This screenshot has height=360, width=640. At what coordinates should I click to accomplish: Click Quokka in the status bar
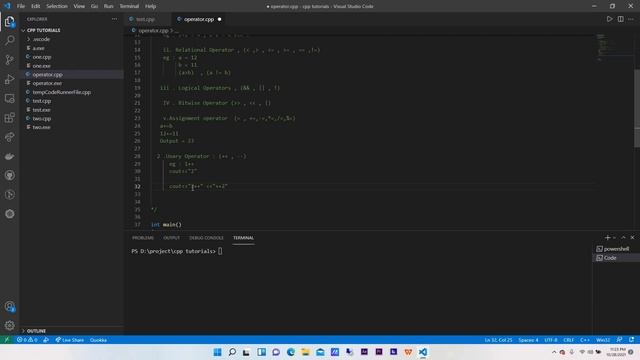[x=98, y=340]
